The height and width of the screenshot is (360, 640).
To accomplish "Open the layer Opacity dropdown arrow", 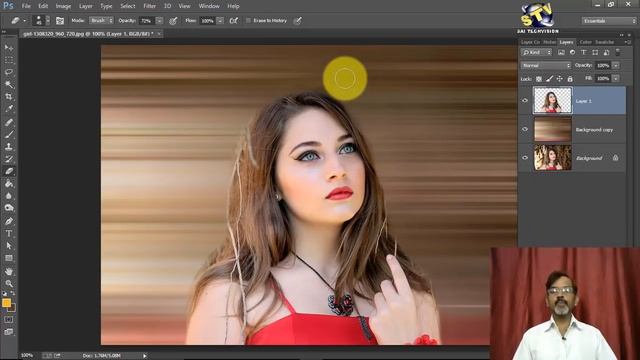I will pos(616,65).
